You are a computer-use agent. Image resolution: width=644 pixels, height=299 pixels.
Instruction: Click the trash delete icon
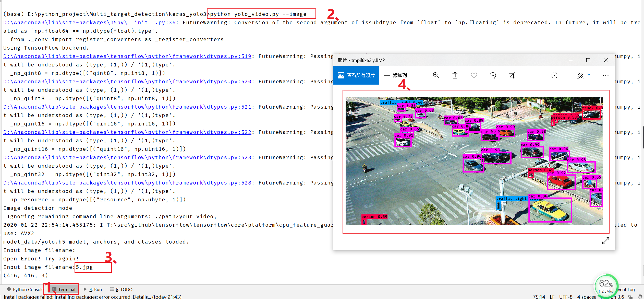pos(455,75)
